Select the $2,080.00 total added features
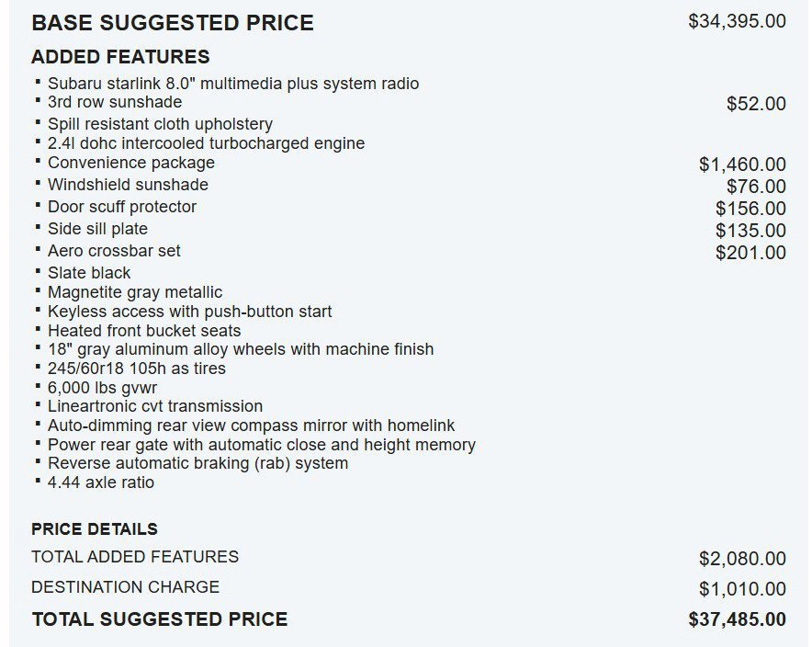Screen dimensions: 812x647 point(742,559)
